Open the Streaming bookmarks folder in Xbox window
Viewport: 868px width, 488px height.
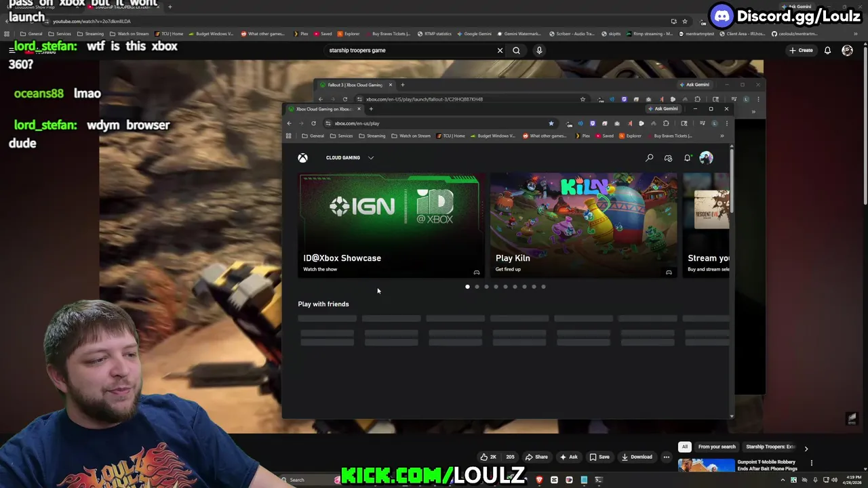372,136
